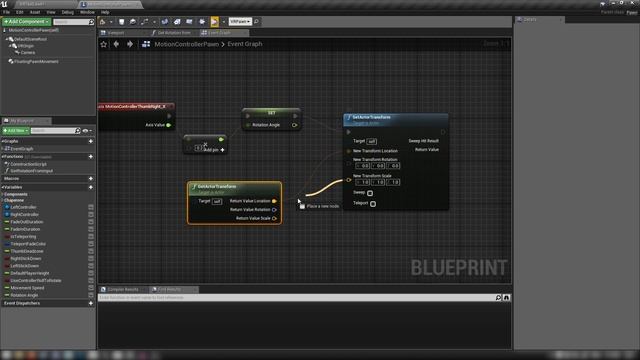Add a new variable with the plus button

91,187
